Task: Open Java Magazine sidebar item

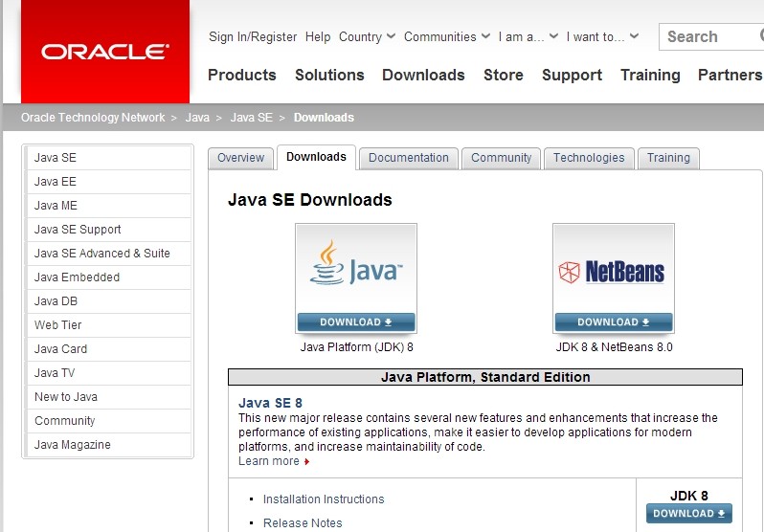Action: click(108, 444)
